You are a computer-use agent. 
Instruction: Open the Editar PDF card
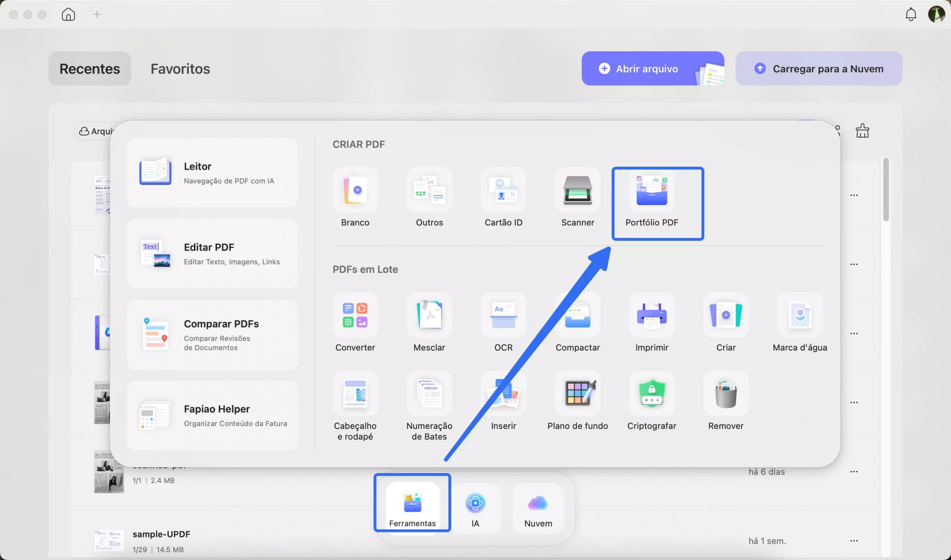(212, 254)
